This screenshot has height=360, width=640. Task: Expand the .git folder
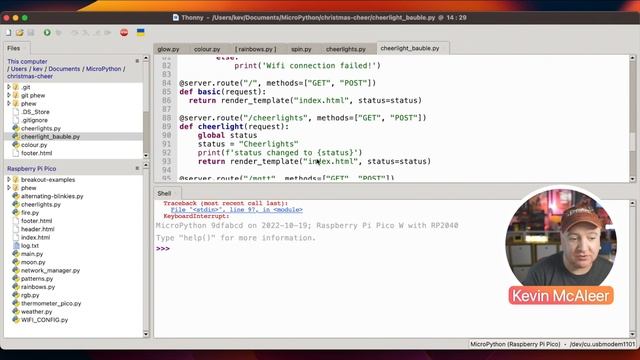(x=9, y=87)
